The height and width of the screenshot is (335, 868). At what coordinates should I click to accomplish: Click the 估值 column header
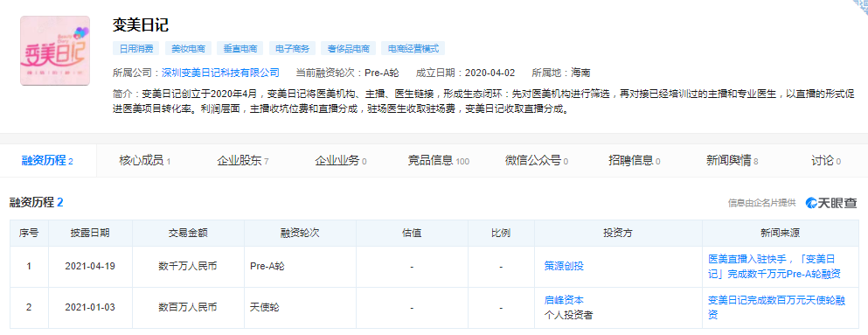(412, 234)
